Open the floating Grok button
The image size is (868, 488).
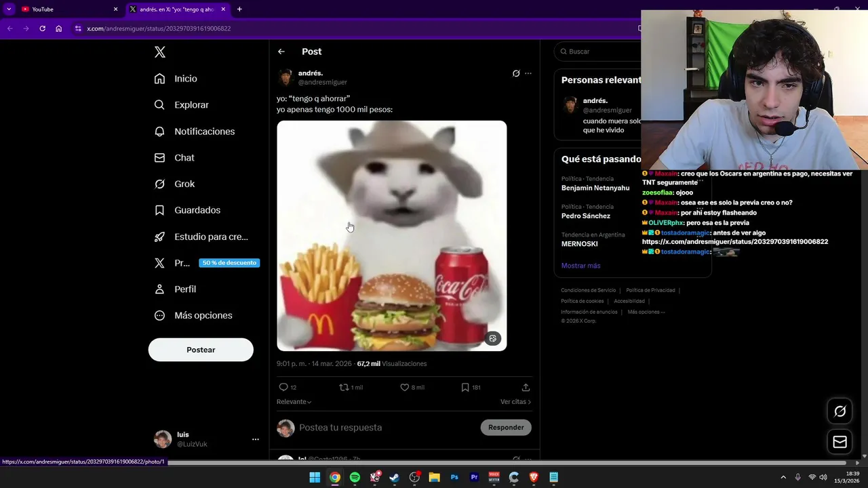840,411
